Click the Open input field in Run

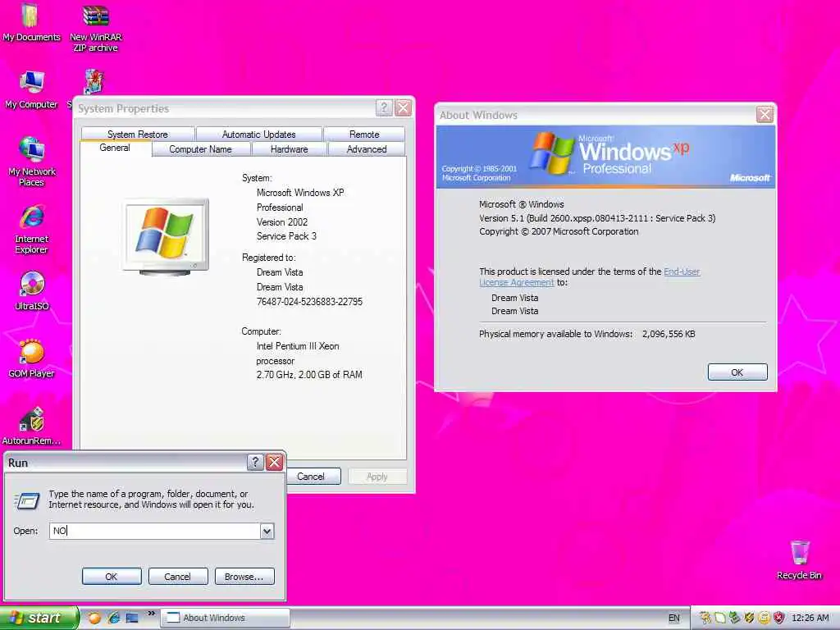154,531
